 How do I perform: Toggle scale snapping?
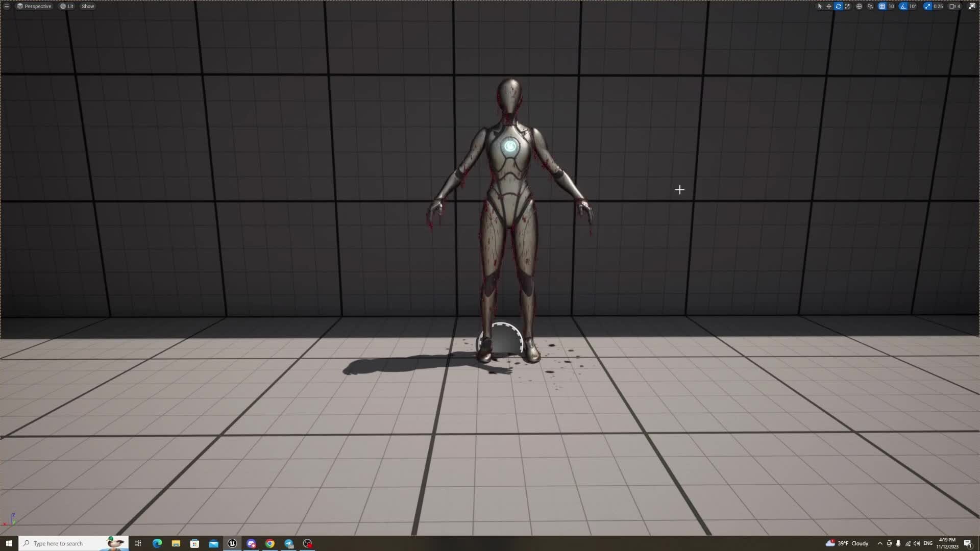click(x=928, y=6)
